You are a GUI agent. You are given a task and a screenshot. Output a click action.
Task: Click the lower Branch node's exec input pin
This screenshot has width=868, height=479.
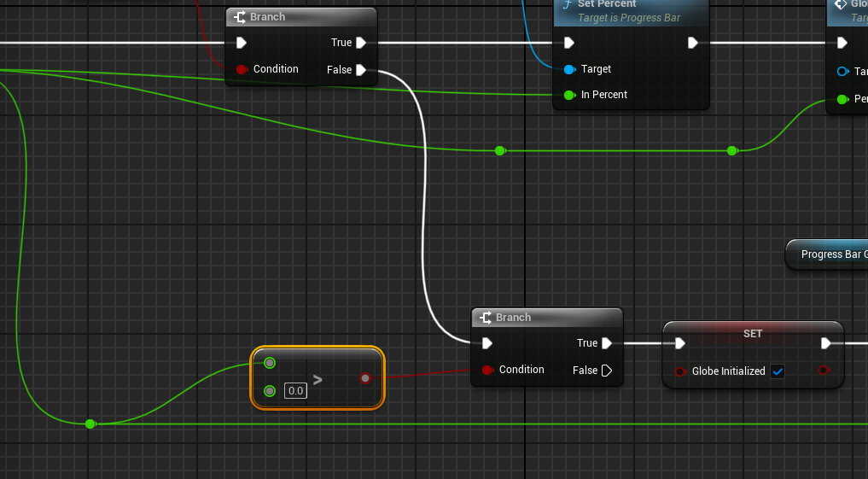coord(486,343)
